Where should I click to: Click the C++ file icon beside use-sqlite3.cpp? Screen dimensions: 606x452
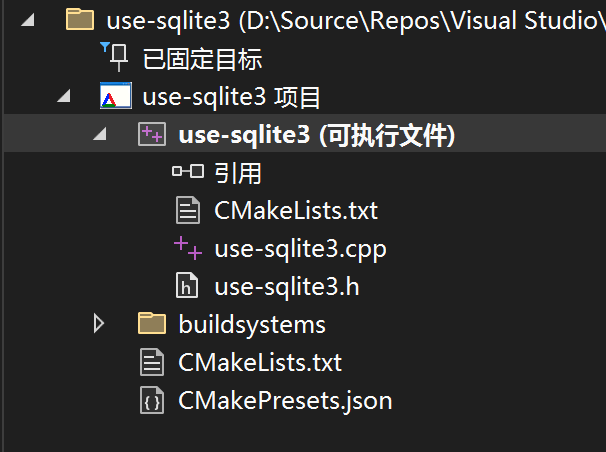point(187,248)
